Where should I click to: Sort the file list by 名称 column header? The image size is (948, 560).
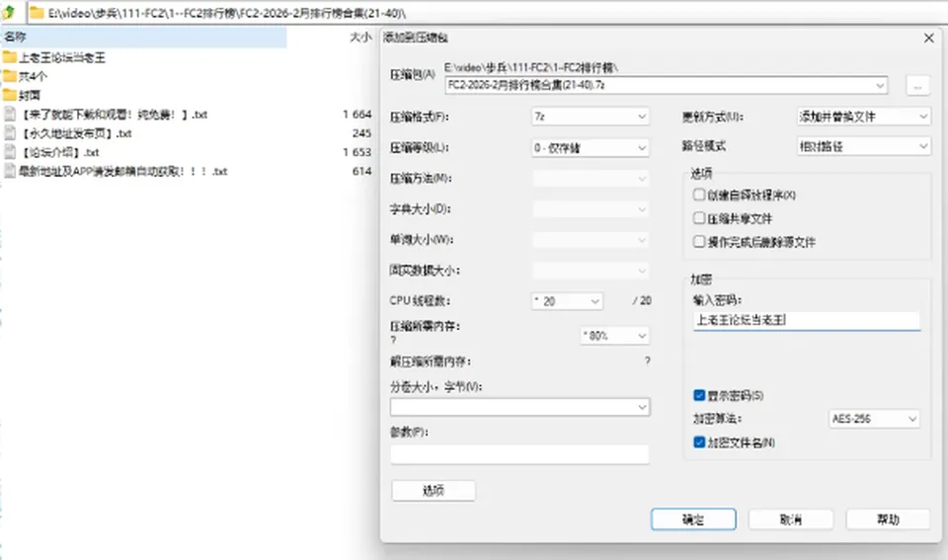click(x=143, y=37)
